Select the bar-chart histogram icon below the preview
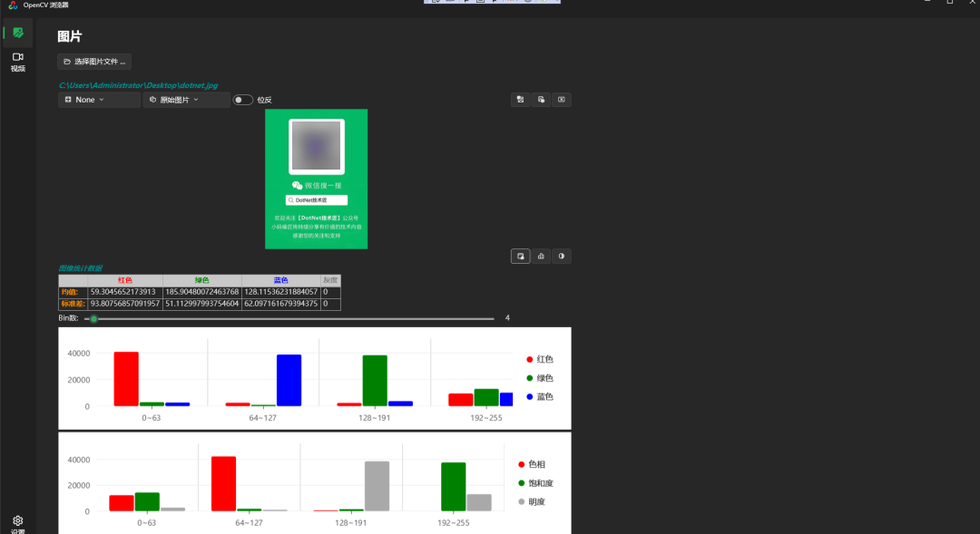Viewport: 980px width, 534px height. click(x=541, y=256)
